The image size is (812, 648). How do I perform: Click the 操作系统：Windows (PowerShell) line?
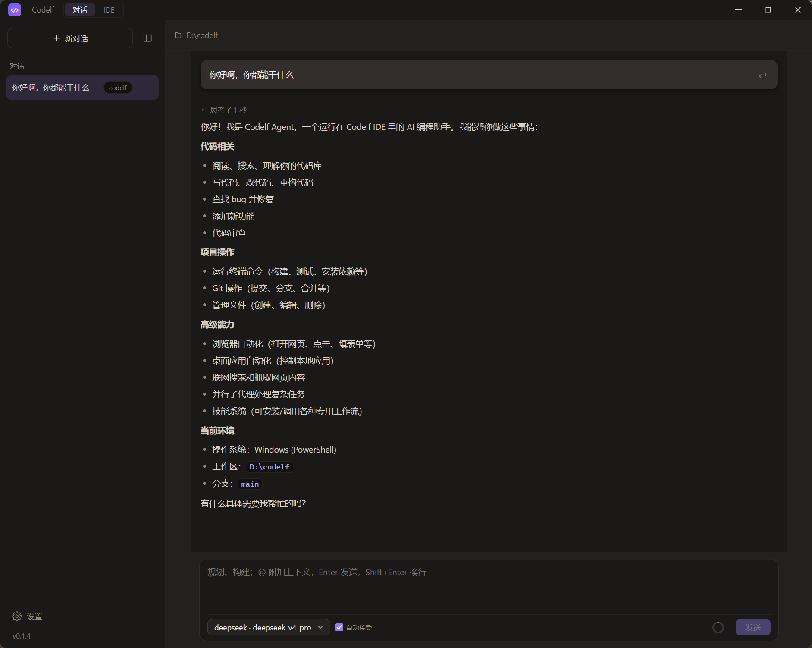click(274, 450)
